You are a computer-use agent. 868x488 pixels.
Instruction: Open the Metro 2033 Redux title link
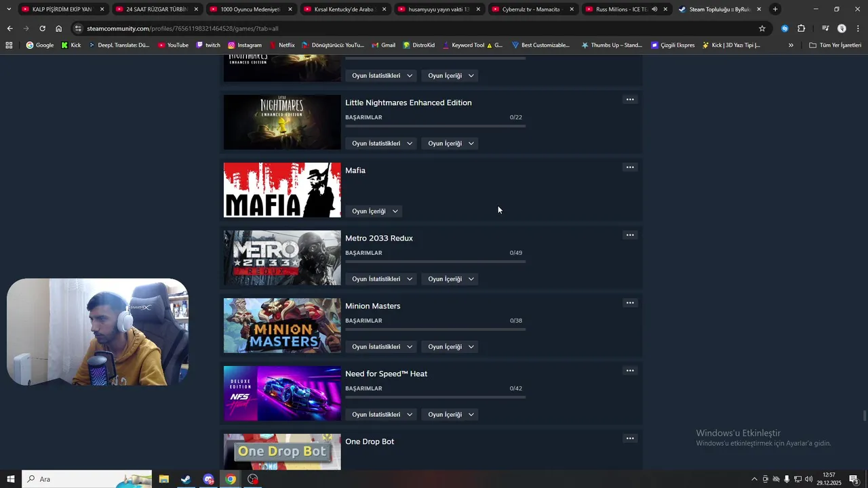point(379,239)
